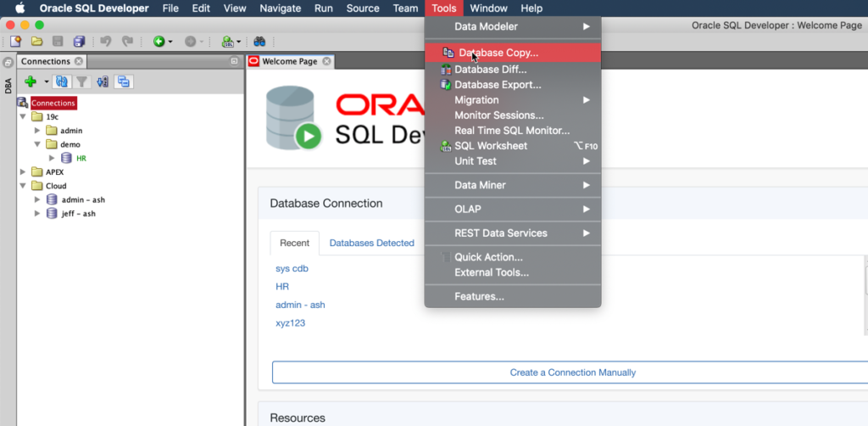Select External Tools... menu entry
This screenshot has width=868, height=426.
(x=513, y=272)
